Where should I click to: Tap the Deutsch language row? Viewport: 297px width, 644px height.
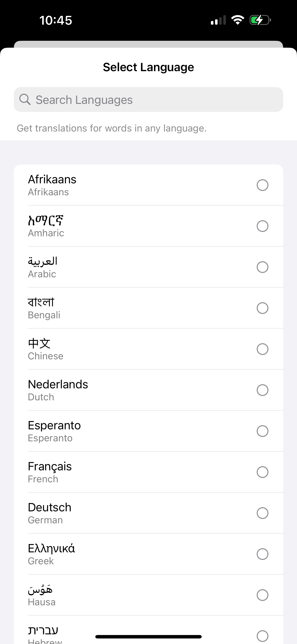tap(148, 513)
